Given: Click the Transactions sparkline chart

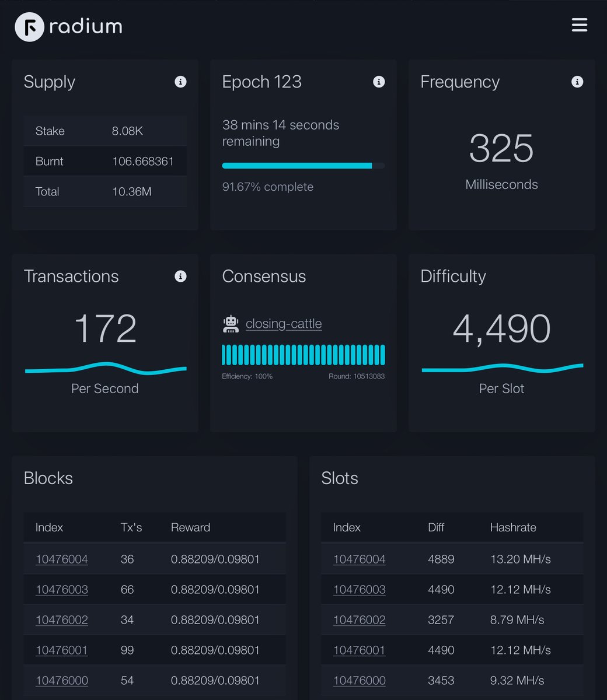Looking at the screenshot, I should [x=106, y=369].
